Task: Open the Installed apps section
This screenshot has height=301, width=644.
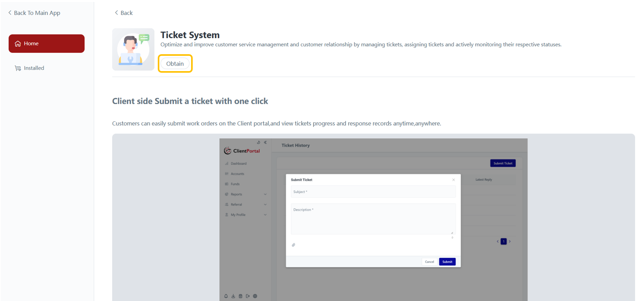Action: (34, 68)
